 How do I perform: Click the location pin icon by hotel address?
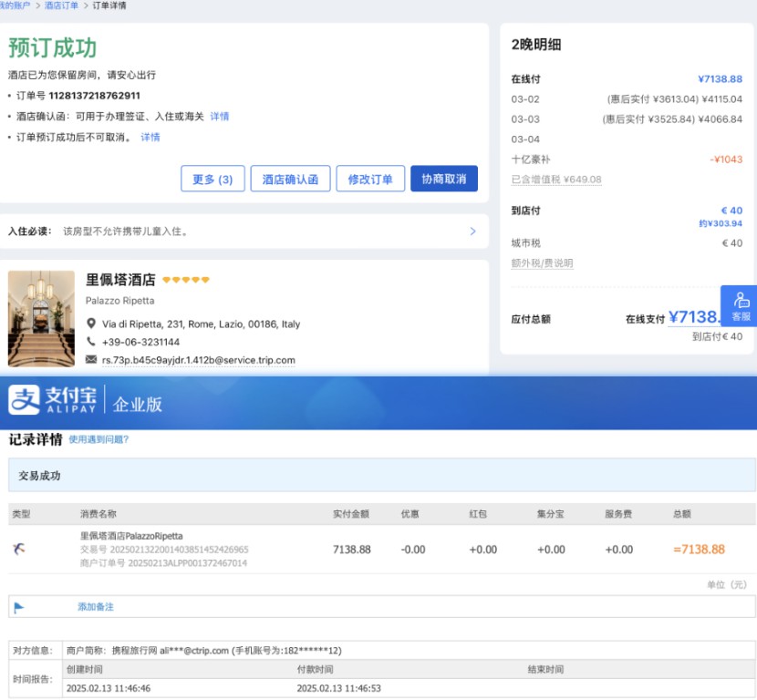click(x=91, y=324)
